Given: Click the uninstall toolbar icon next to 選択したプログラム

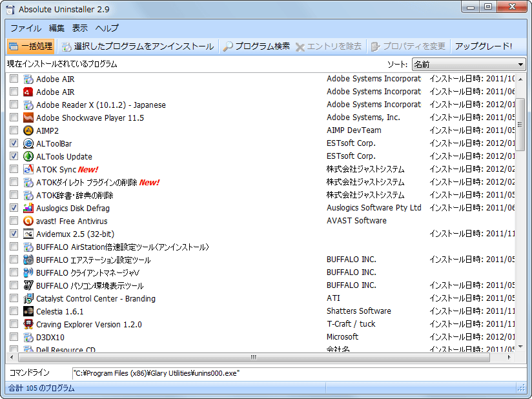Looking at the screenshot, I should 66,46.
